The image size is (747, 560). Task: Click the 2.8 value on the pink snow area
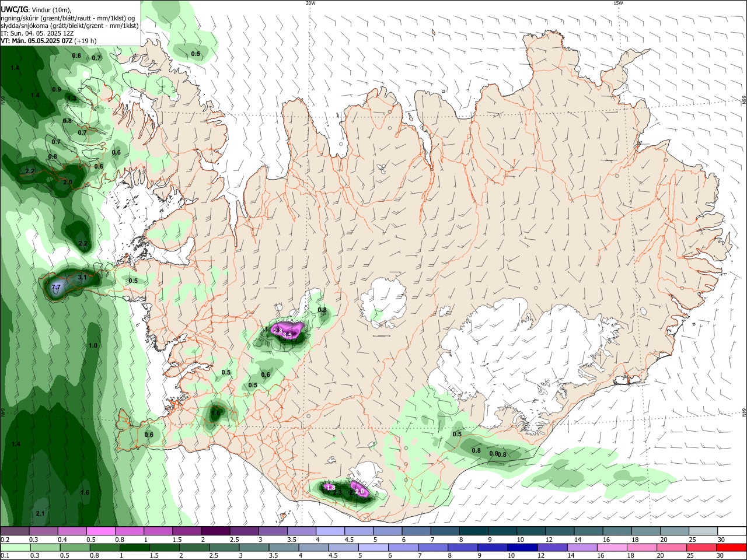pyautogui.click(x=278, y=331)
